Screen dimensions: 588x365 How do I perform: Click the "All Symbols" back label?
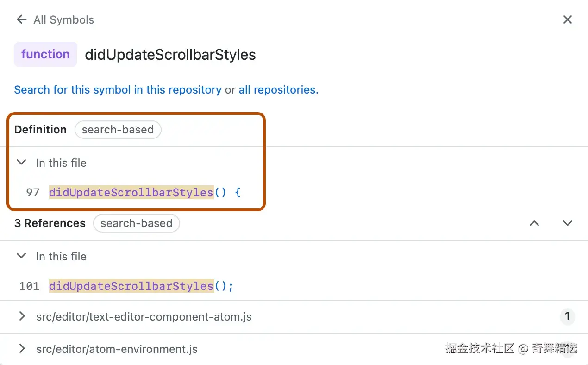point(63,20)
